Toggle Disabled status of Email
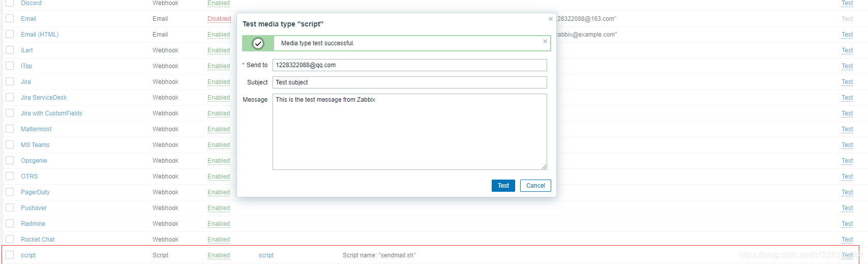This screenshot has width=868, height=264. (219, 19)
